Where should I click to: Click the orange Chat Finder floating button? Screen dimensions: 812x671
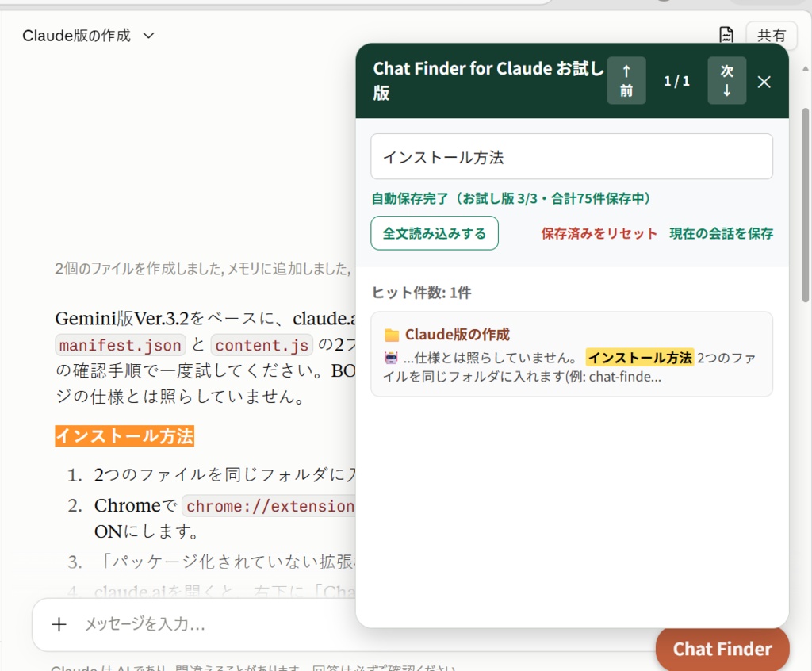point(722,649)
